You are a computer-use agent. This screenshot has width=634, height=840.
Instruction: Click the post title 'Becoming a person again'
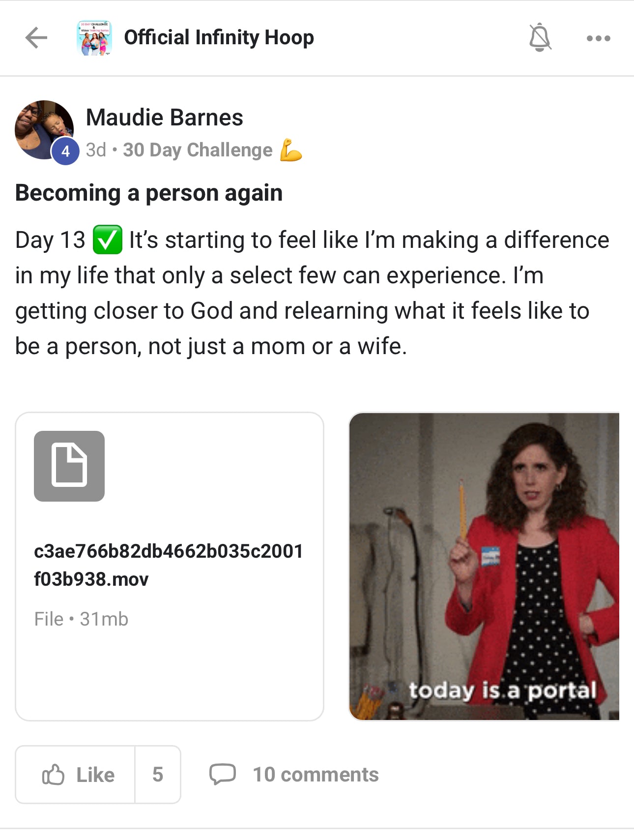[149, 193]
